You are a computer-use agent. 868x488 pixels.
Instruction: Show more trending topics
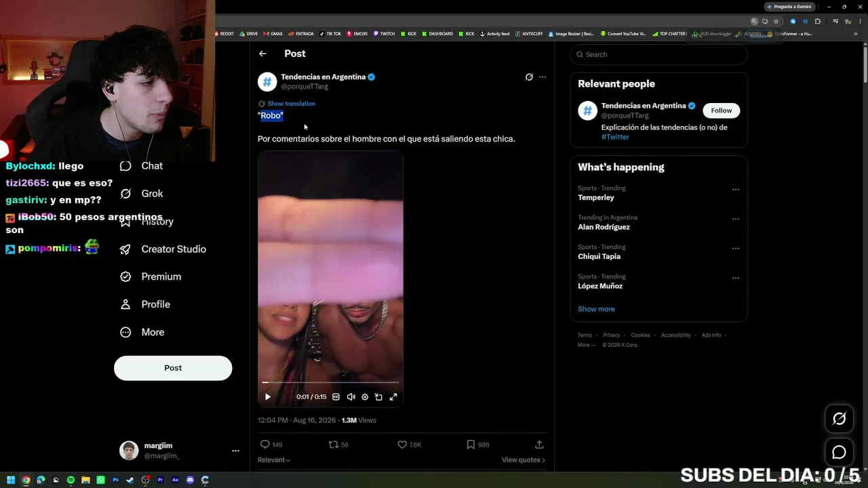tap(596, 309)
